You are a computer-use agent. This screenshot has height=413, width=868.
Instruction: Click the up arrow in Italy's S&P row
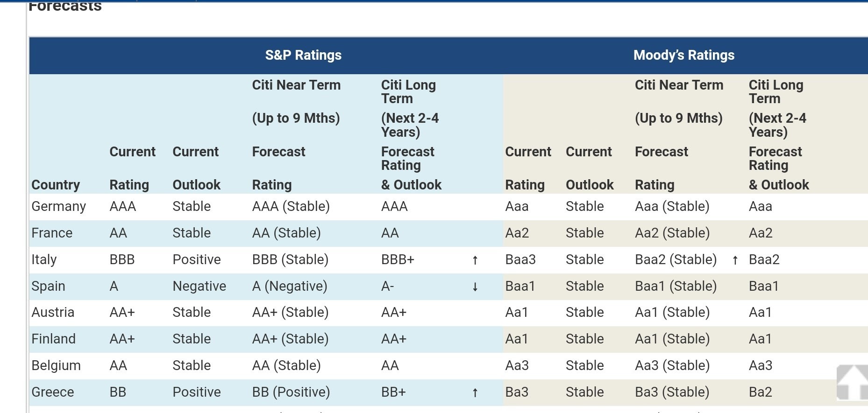click(475, 260)
